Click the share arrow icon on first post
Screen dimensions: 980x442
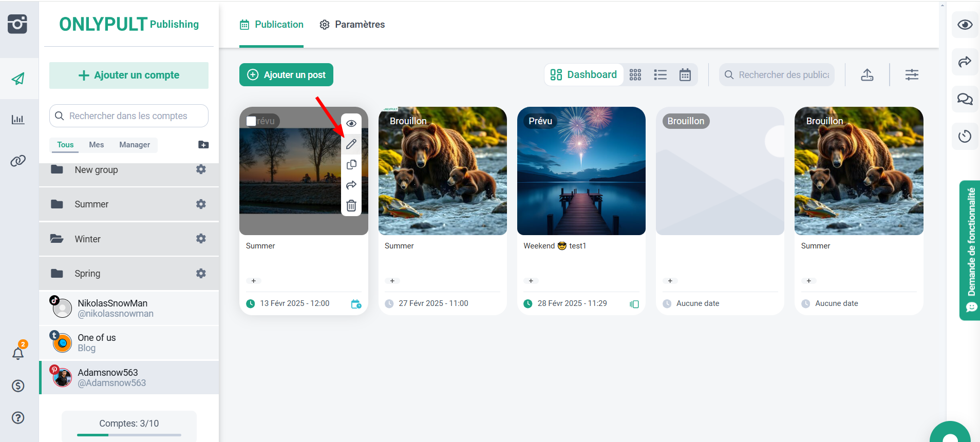351,185
